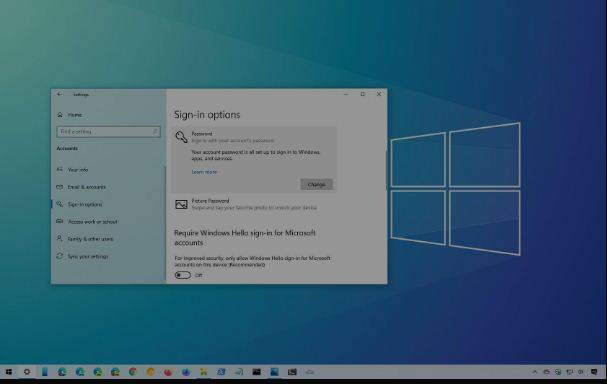
Task: Click the Sign-in options page heading
Action: pyautogui.click(x=207, y=115)
